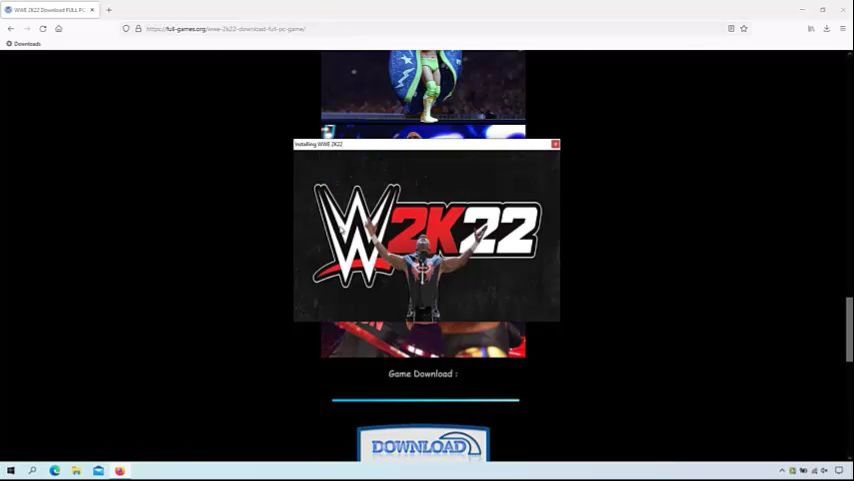Show hidden system tray icons
Viewport: 854px width, 481px height.
click(x=782, y=471)
